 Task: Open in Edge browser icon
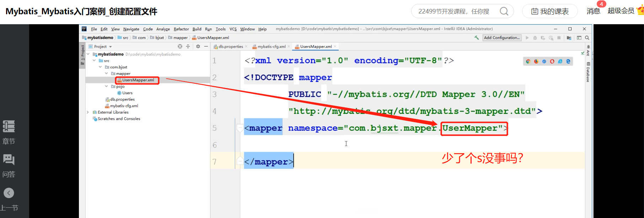coord(568,61)
